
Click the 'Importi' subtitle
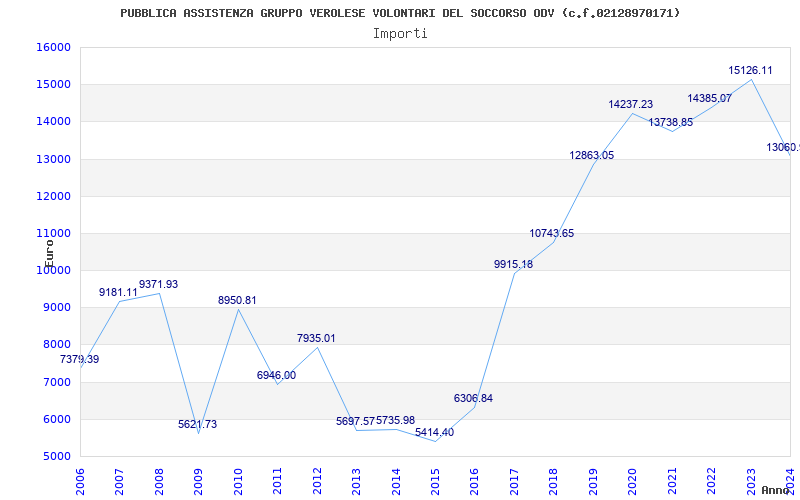400,34
